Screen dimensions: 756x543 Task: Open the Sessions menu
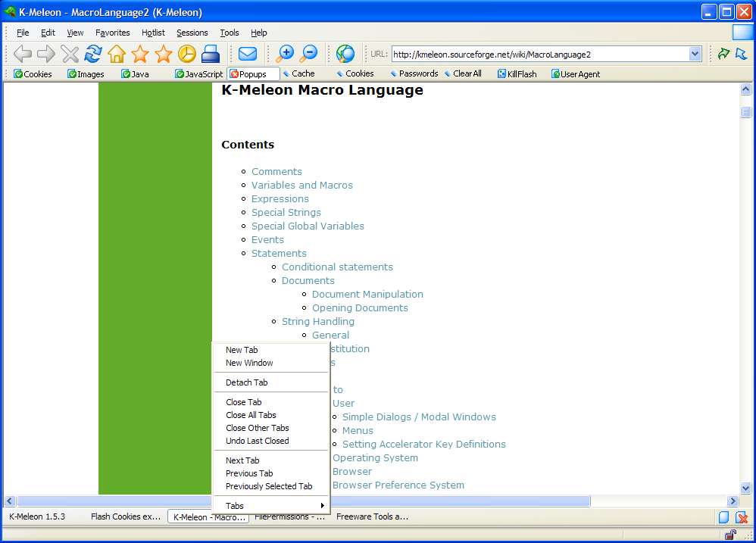pyautogui.click(x=192, y=33)
